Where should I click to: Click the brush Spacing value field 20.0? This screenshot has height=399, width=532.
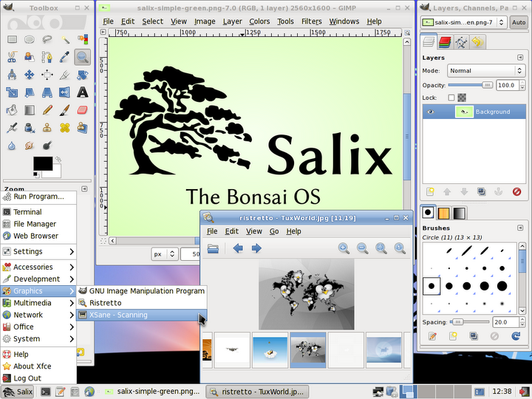[505, 322]
